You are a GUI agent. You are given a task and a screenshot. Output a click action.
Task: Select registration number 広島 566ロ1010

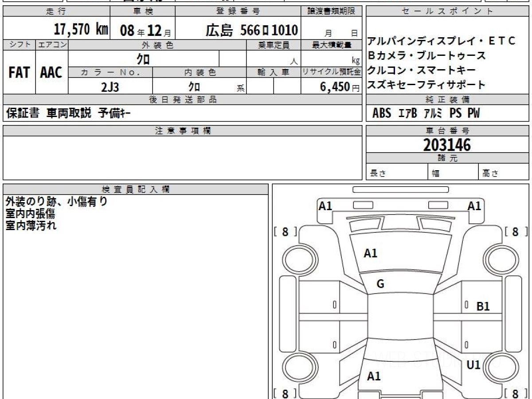tap(251, 30)
